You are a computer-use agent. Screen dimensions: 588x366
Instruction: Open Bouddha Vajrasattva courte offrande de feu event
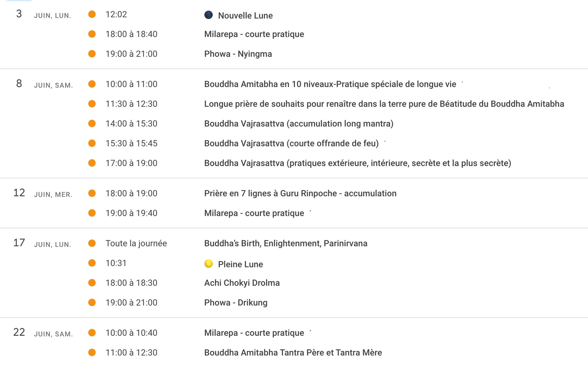click(x=291, y=143)
